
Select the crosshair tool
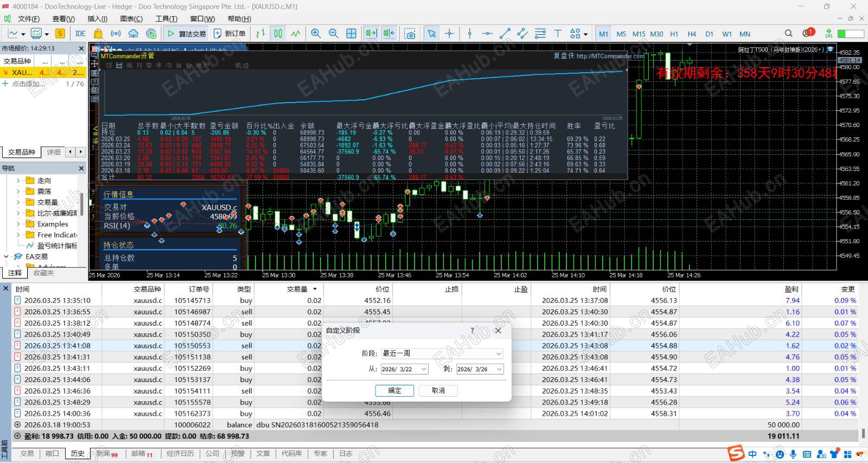[449, 34]
